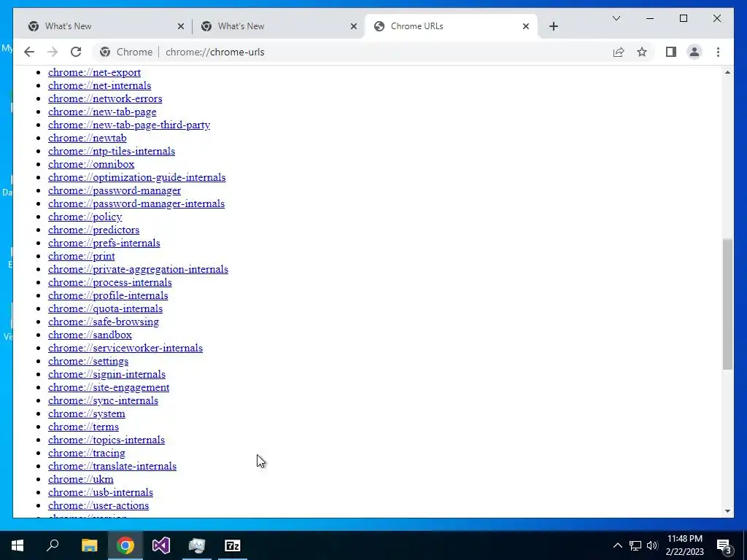Image resolution: width=747 pixels, height=560 pixels.
Task: Open chrome://sandbox link
Action: (x=90, y=335)
